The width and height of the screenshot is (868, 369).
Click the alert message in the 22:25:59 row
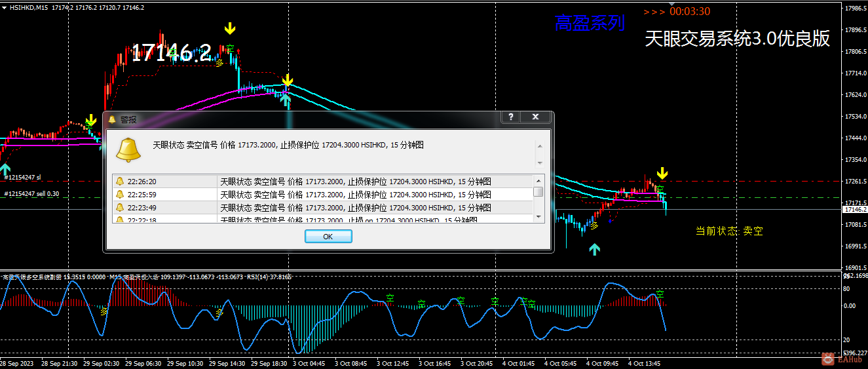coord(356,195)
